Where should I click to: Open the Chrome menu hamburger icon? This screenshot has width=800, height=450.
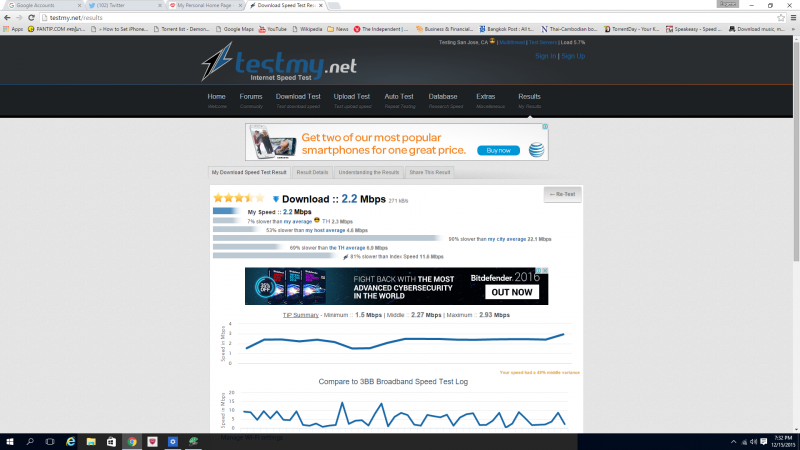[792, 17]
